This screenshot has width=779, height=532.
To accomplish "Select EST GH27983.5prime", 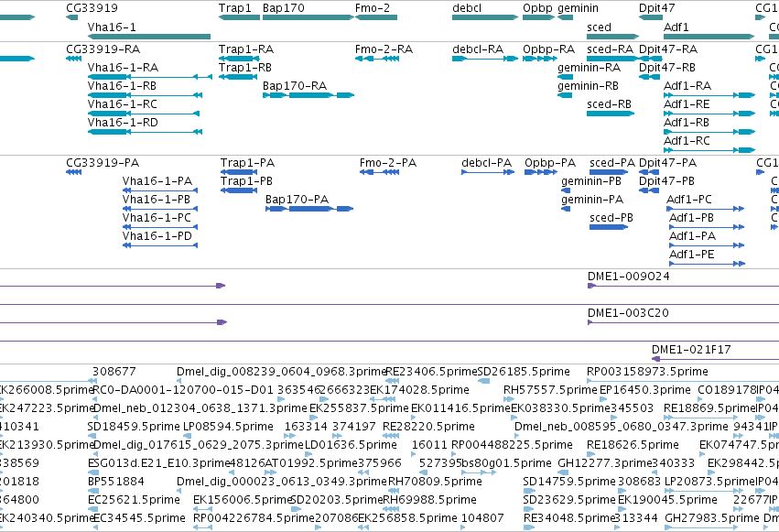I will 712,519.
